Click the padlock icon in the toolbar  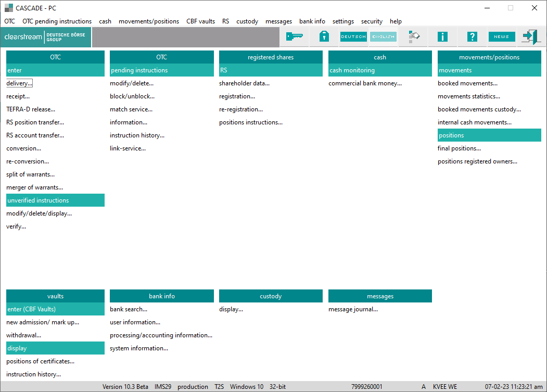(x=324, y=36)
